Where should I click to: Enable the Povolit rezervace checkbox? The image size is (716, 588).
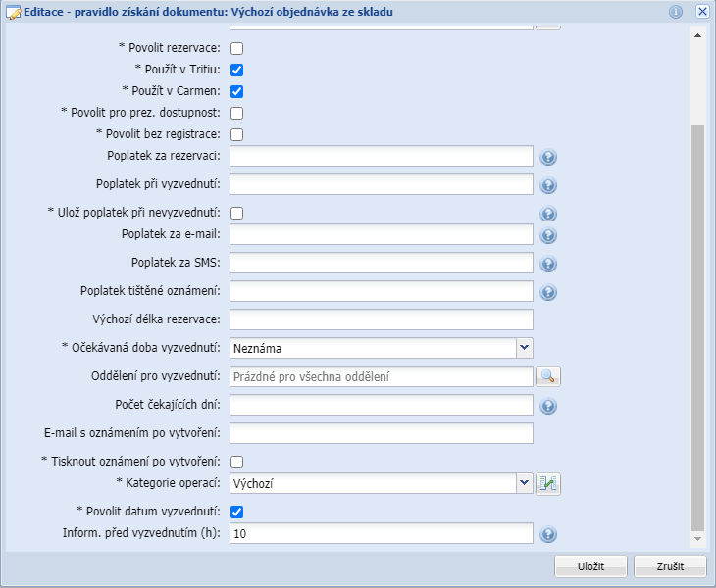(x=236, y=49)
